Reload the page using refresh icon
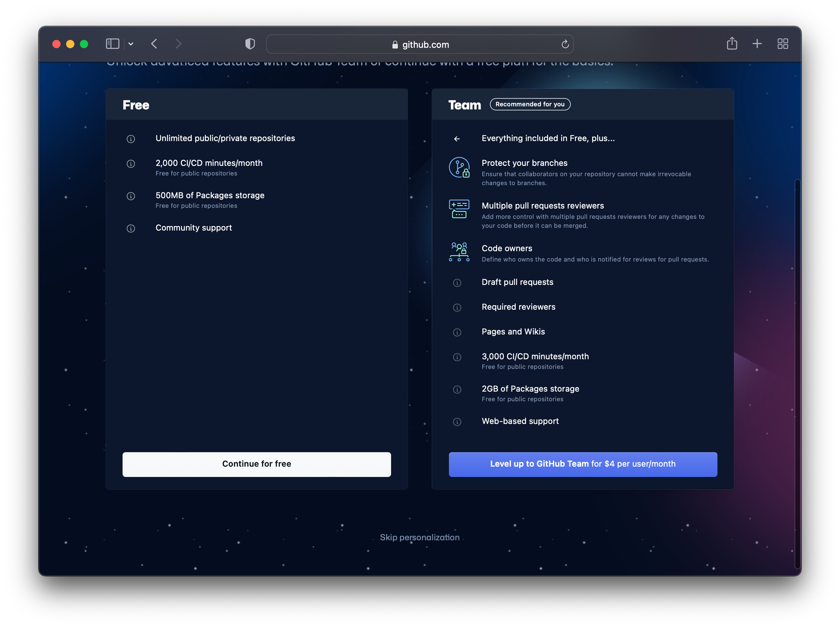 (x=565, y=44)
